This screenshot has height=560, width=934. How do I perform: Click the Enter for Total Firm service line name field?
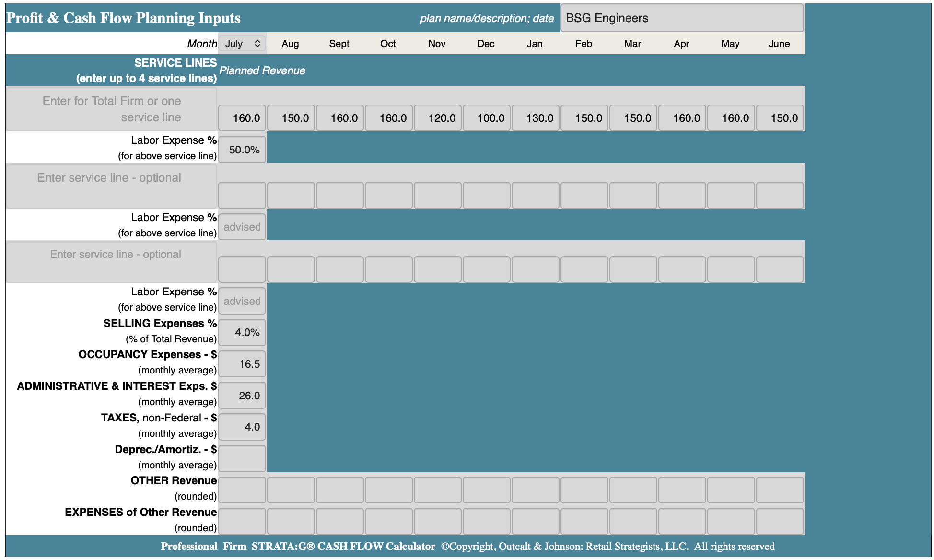click(x=111, y=109)
